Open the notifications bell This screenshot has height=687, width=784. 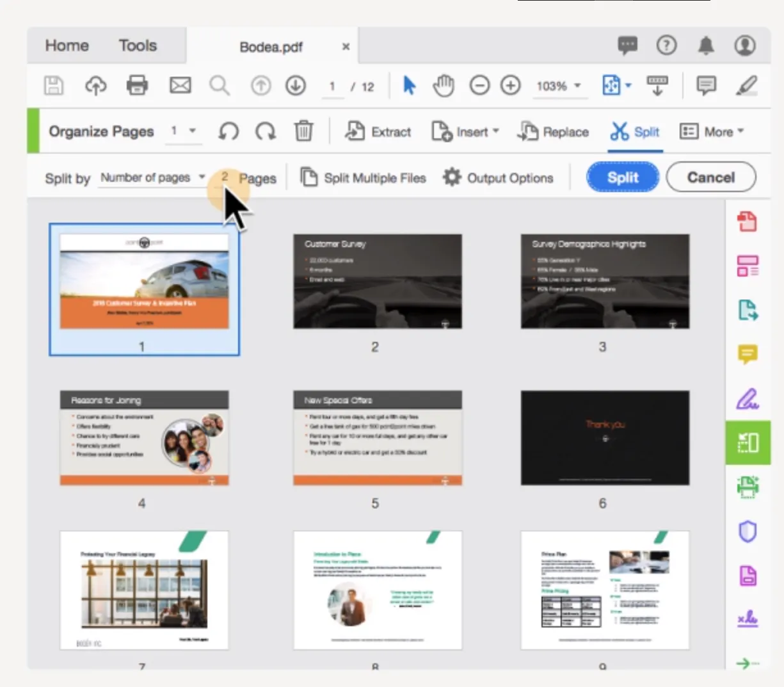coord(705,45)
